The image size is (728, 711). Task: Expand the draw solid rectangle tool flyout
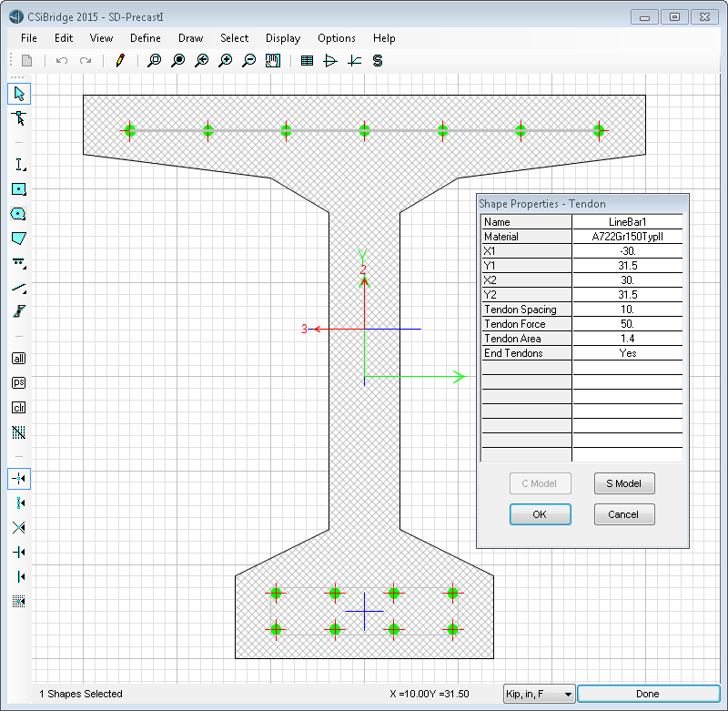pyautogui.click(x=19, y=189)
